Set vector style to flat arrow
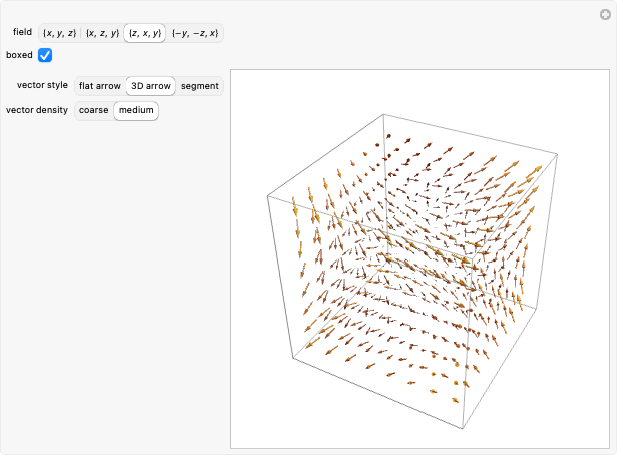617x456 pixels. tap(100, 86)
